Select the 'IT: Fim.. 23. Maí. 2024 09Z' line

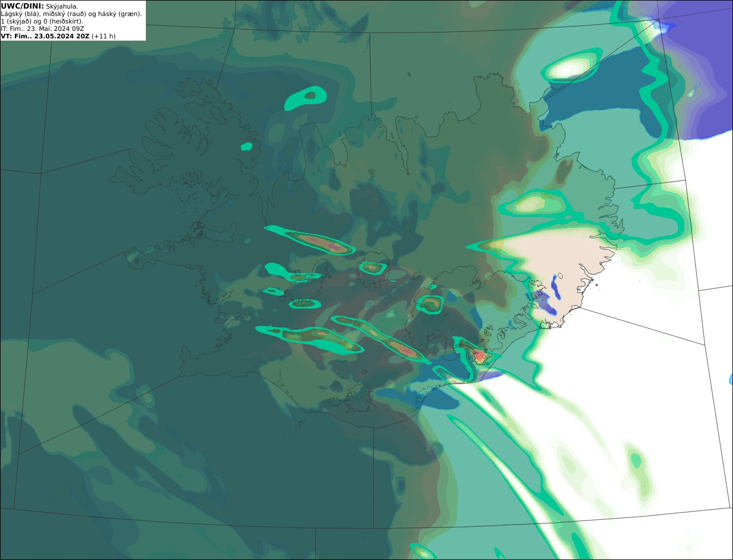pos(42,29)
